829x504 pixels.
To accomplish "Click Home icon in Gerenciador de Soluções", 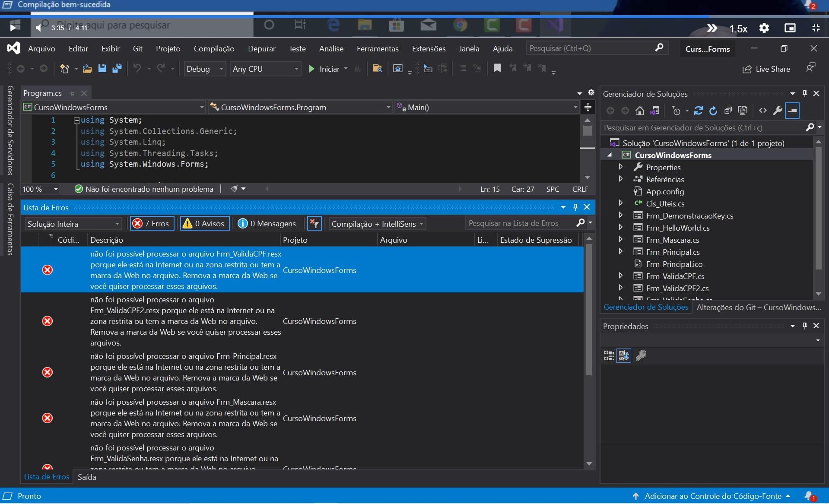I will pos(640,111).
